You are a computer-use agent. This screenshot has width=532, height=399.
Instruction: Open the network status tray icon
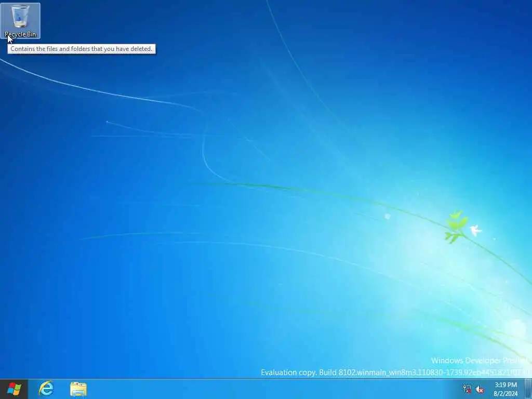coord(467,389)
